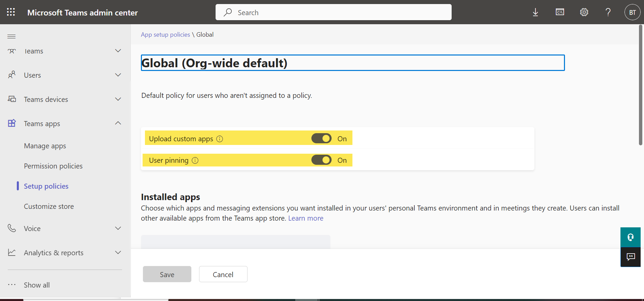Click the policy description text
This screenshot has height=301, width=644.
point(227,96)
